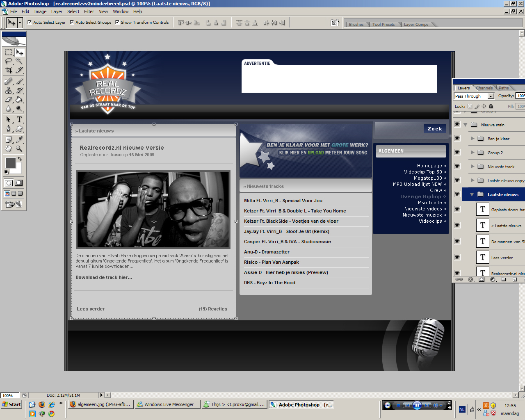
Task: Select the Eyedropper tool
Action: point(19,139)
